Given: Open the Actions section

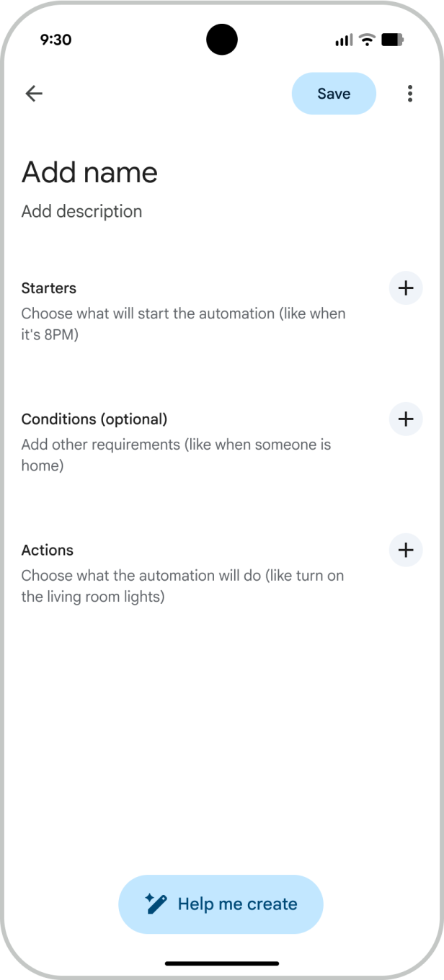Looking at the screenshot, I should [48, 551].
